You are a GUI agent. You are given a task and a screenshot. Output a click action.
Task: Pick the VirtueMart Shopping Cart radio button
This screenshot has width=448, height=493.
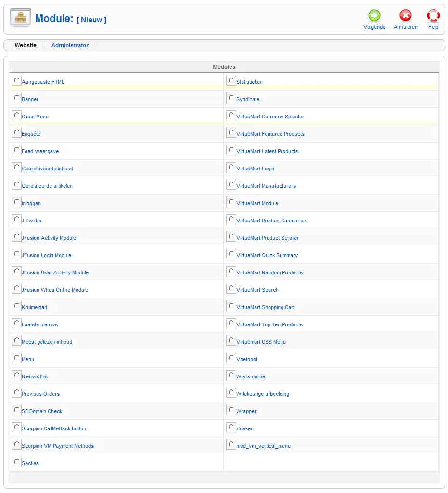(231, 306)
